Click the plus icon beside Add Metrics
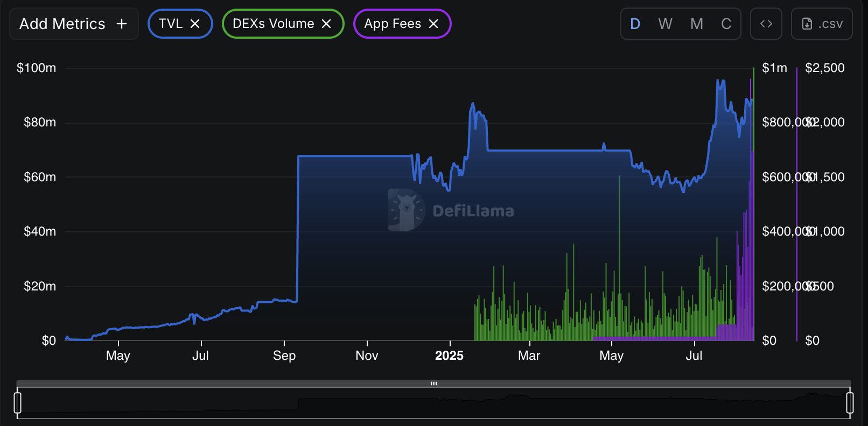The width and height of the screenshot is (868, 426). point(122,24)
